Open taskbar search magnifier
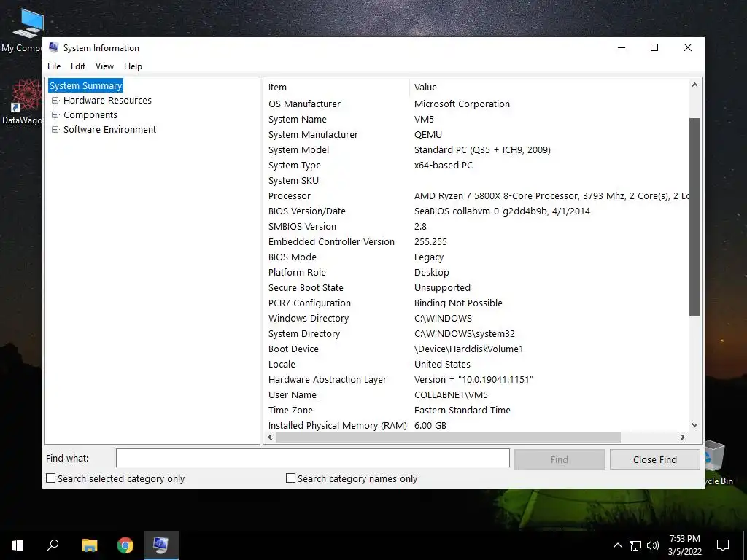 53,545
